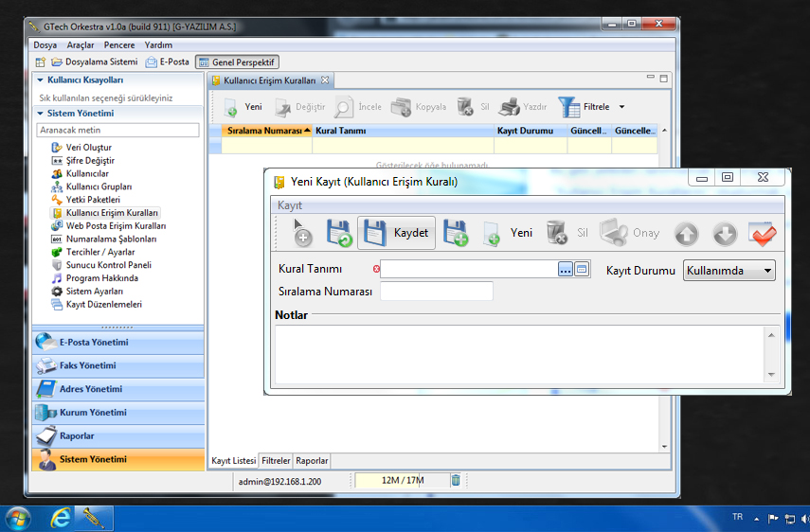Click the Kaydet save button in dialog
Screen dimensions: 810x532
click(x=397, y=233)
